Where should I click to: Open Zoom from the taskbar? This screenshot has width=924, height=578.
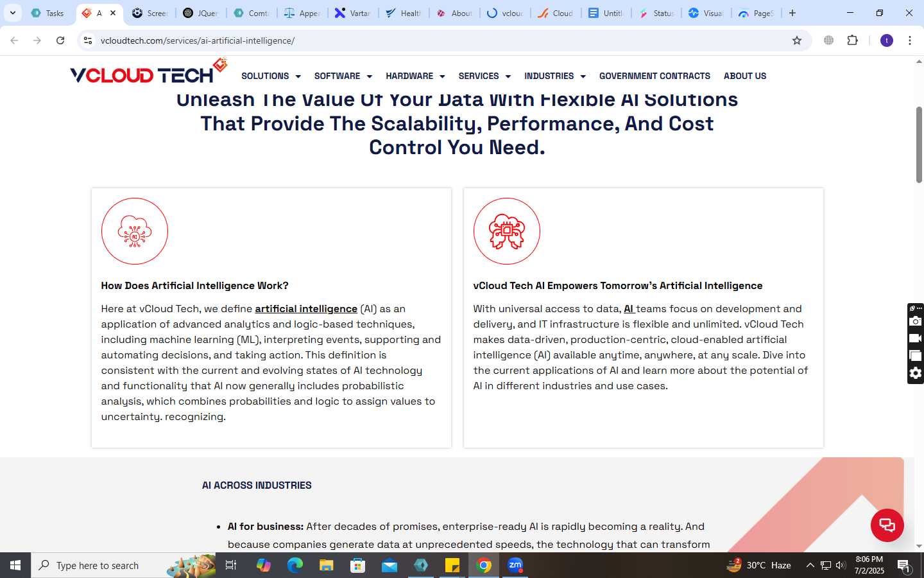tap(515, 565)
